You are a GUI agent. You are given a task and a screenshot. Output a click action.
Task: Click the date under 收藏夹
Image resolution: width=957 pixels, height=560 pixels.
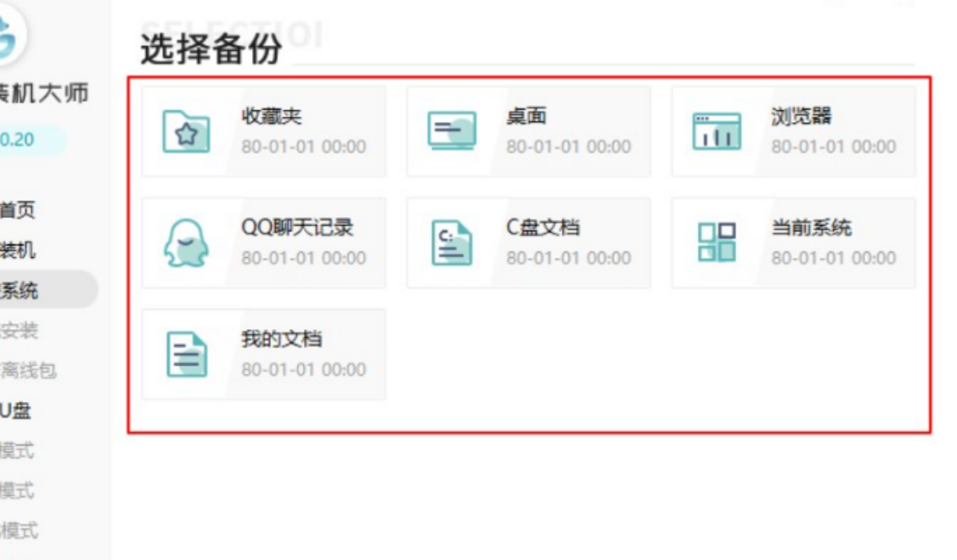click(303, 147)
